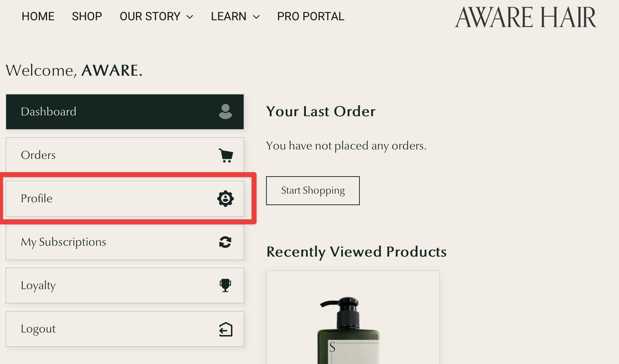Screen dimensions: 619x364
Task: Select the Dashboard sidebar label
Action: [x=49, y=111]
